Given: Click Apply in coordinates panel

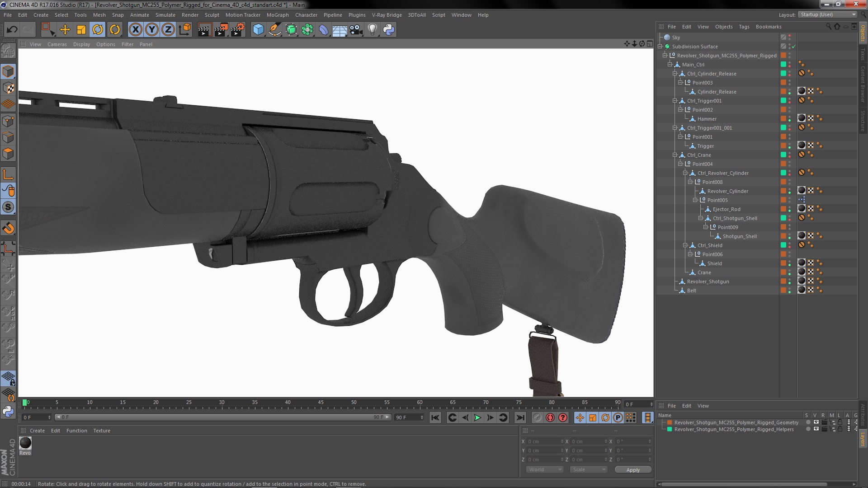Looking at the screenshot, I should coord(633,470).
